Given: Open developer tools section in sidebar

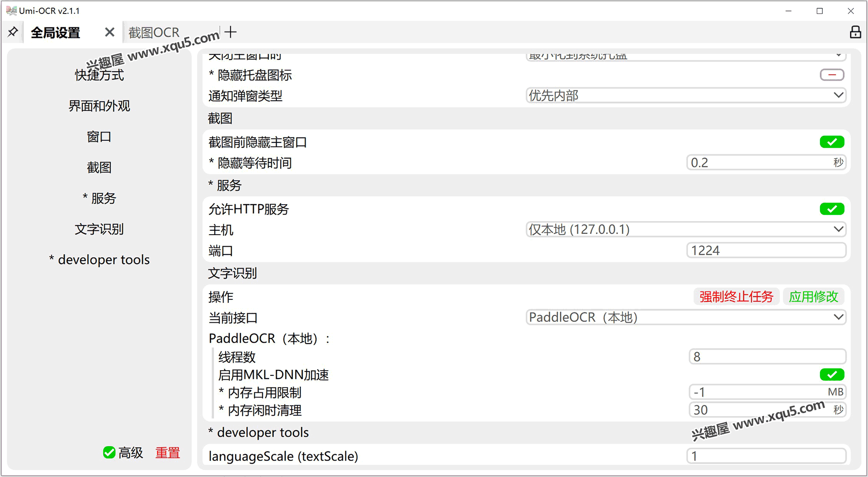Looking at the screenshot, I should [x=99, y=260].
